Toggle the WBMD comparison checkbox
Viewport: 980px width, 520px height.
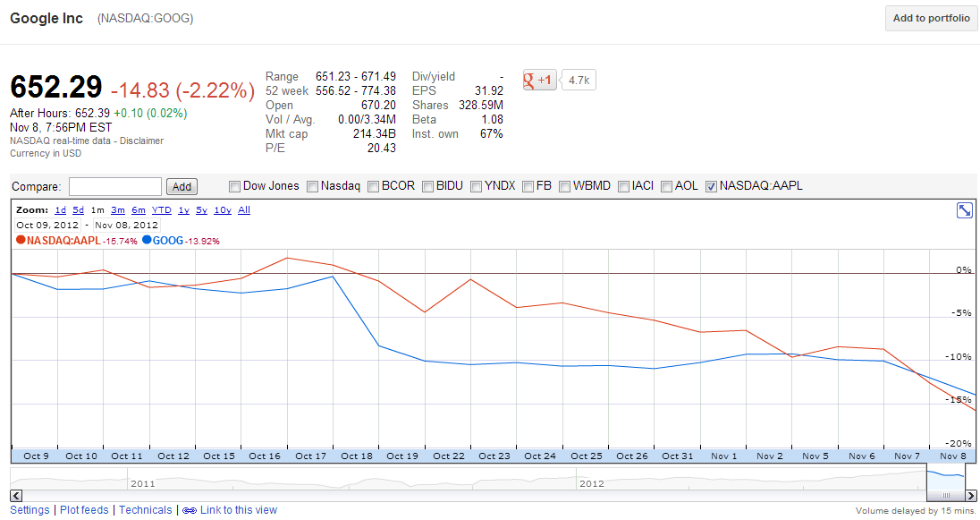[565, 186]
